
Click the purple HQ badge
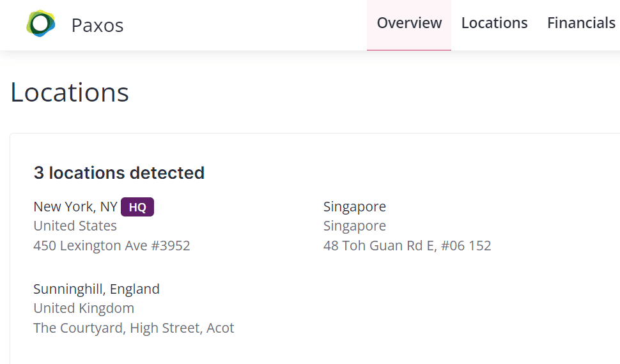pos(137,207)
